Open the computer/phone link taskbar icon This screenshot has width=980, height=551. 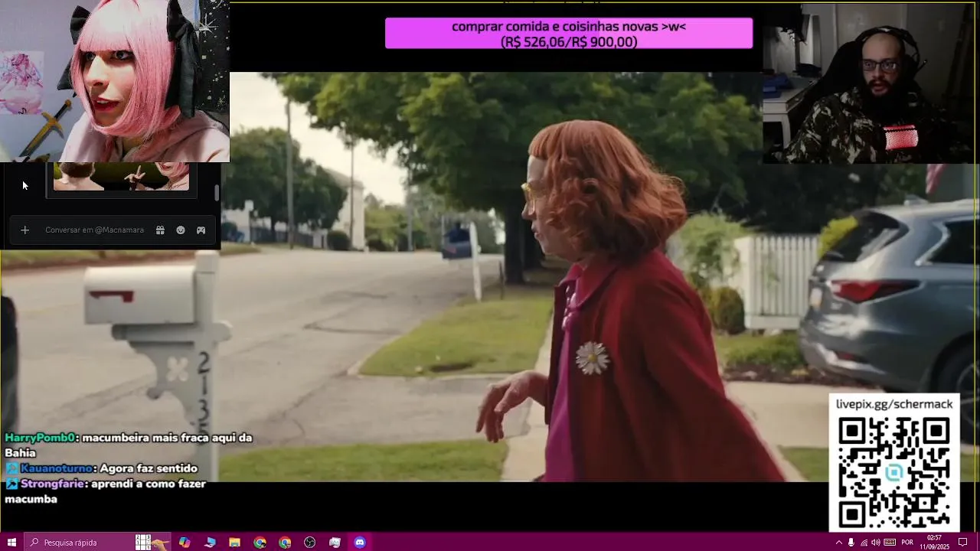(x=210, y=543)
